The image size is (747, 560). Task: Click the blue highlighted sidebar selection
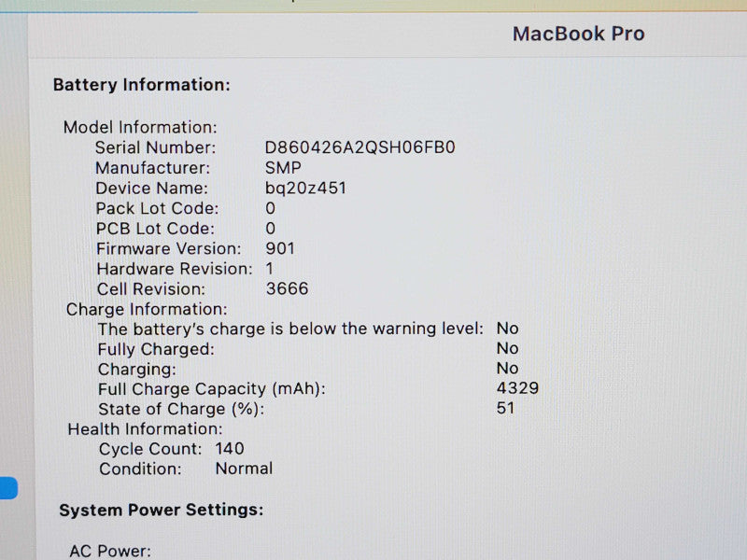point(8,488)
